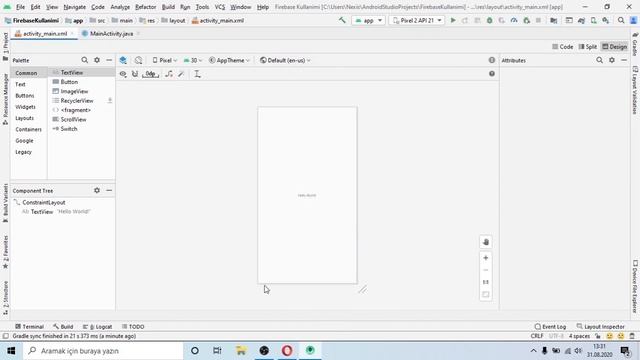Click the Search Everywhere magnifier in top toolbar

[621, 20]
